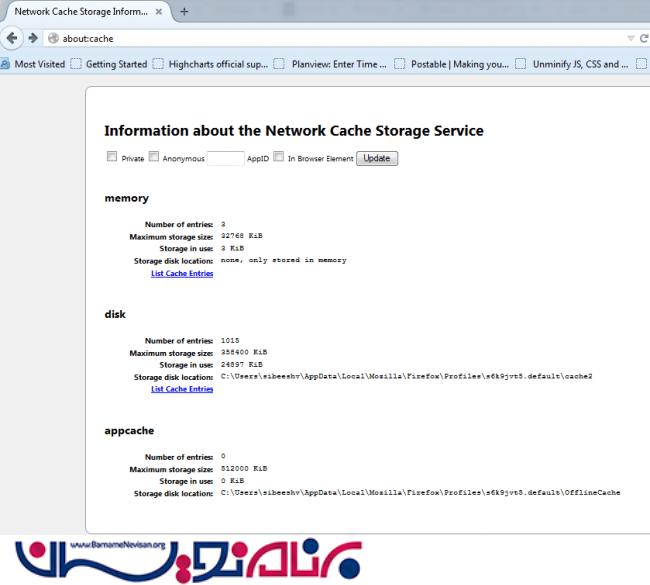This screenshot has width=650, height=585.
Task: Enable the Anonymous checkbox
Action: pos(154,156)
